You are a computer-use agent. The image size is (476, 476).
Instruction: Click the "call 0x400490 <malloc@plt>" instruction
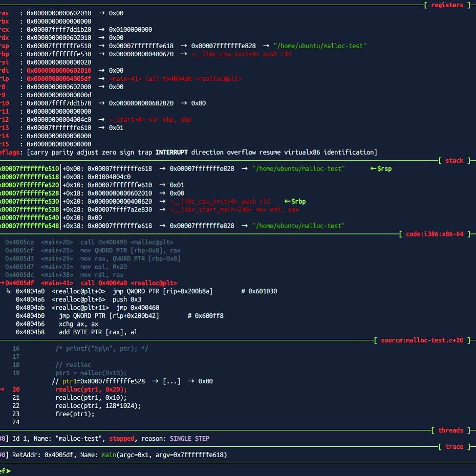click(x=126, y=242)
